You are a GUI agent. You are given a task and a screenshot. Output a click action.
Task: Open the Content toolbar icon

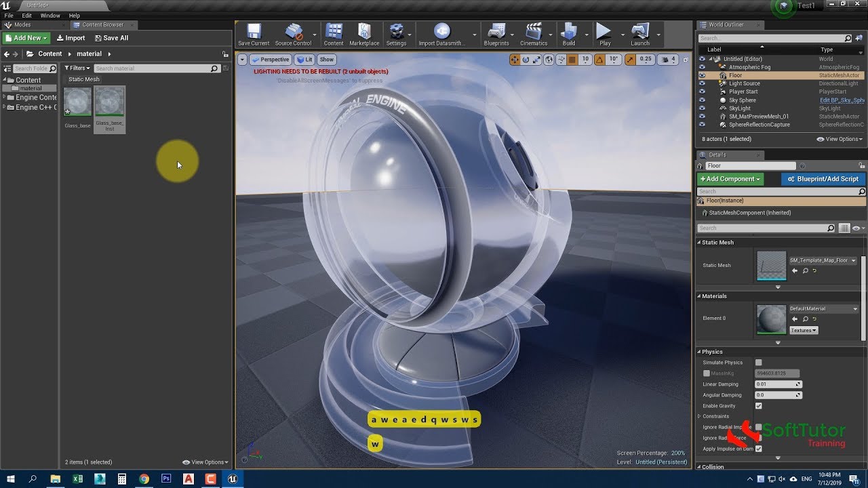coord(334,35)
